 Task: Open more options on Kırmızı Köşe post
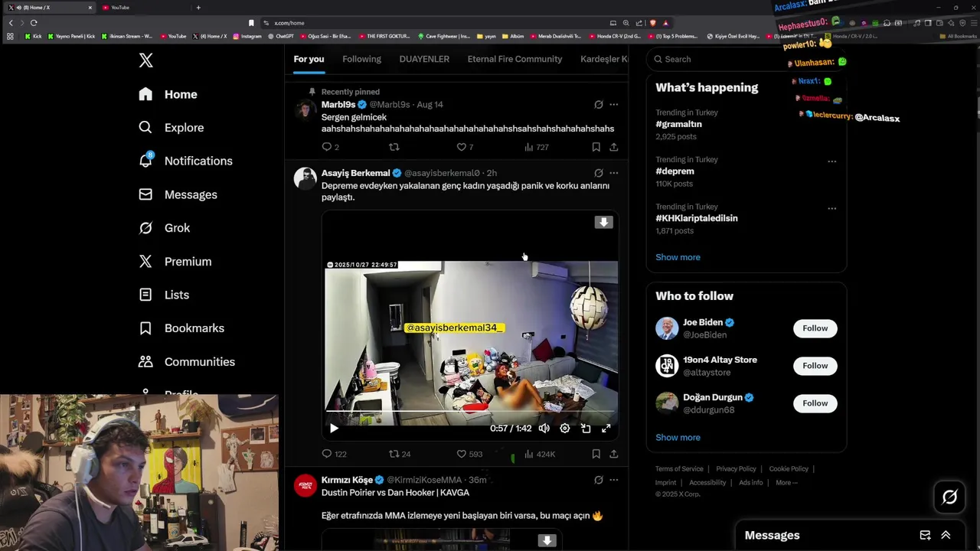click(613, 480)
